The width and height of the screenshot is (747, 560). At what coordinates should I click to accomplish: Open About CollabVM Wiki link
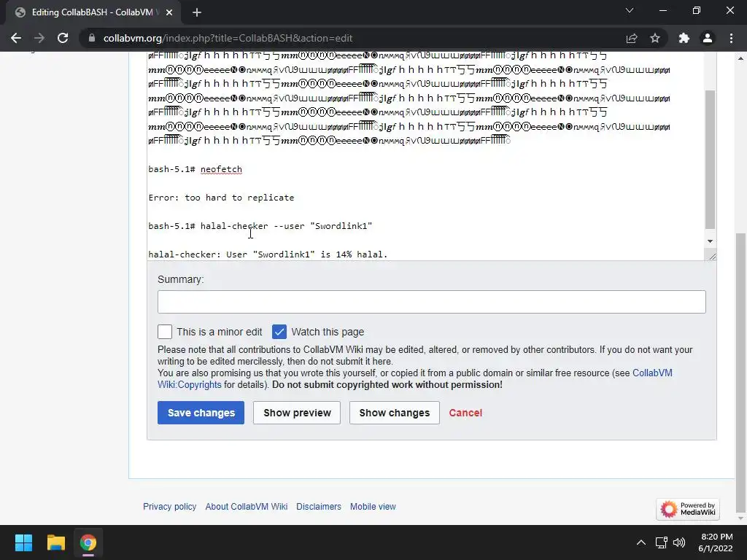click(x=247, y=507)
